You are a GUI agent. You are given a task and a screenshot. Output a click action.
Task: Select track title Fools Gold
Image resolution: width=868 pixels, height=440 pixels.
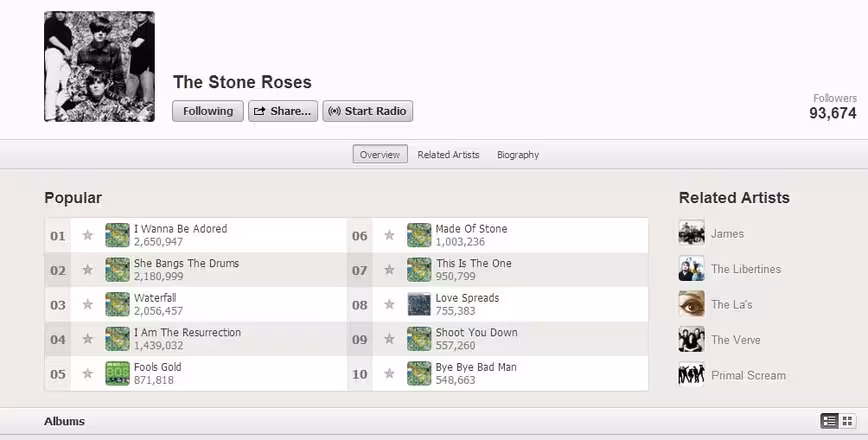(x=158, y=367)
